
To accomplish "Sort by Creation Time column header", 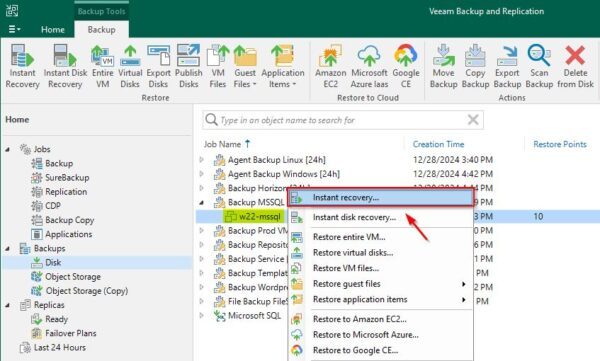I will pos(438,144).
